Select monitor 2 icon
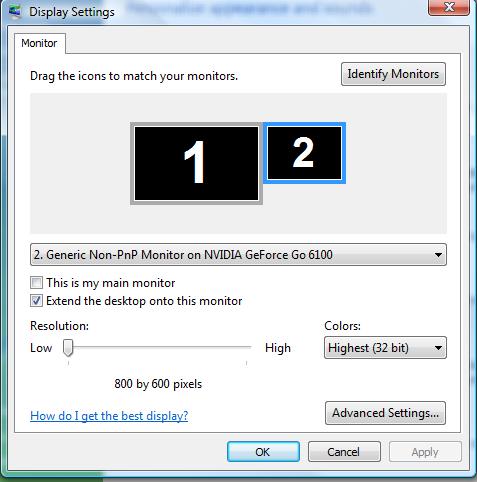 304,153
